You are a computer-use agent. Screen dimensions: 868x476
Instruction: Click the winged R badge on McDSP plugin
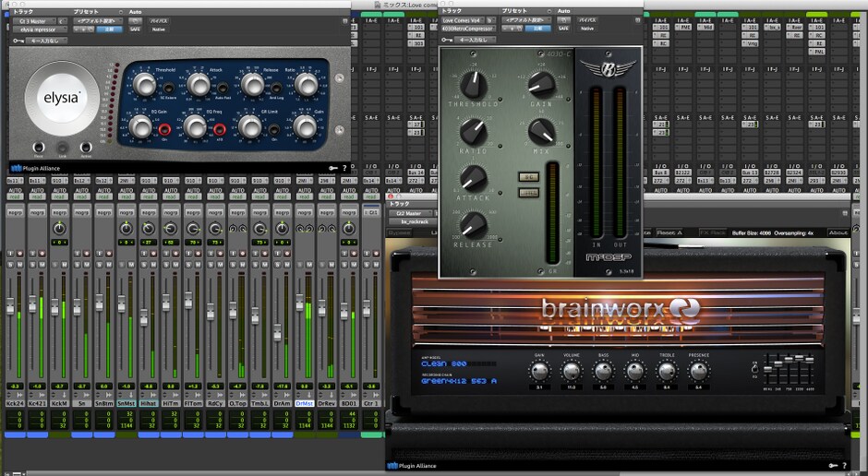point(608,69)
